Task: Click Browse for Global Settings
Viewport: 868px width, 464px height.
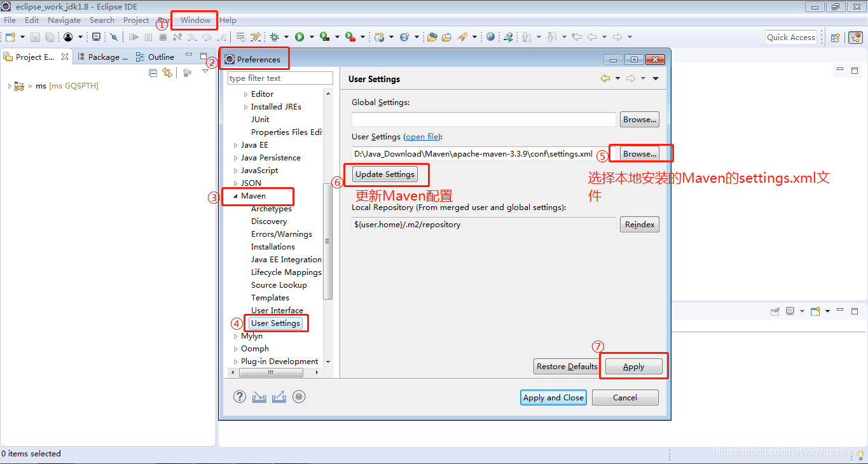Action: (x=640, y=120)
